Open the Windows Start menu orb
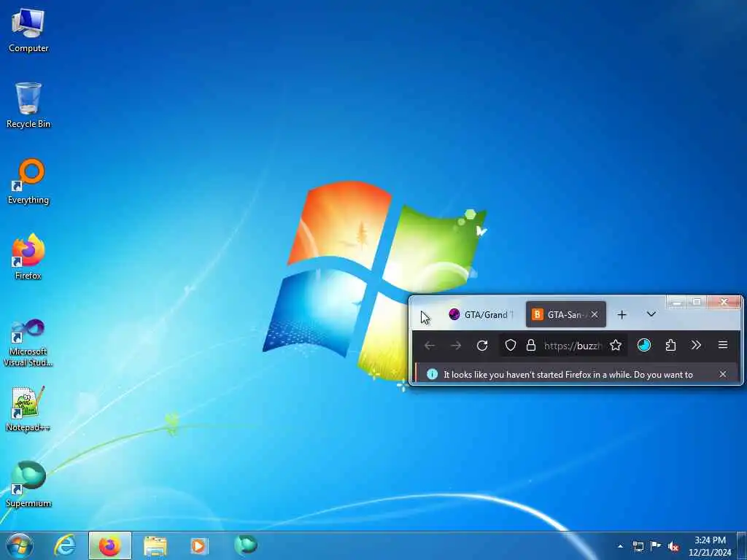 point(20,545)
